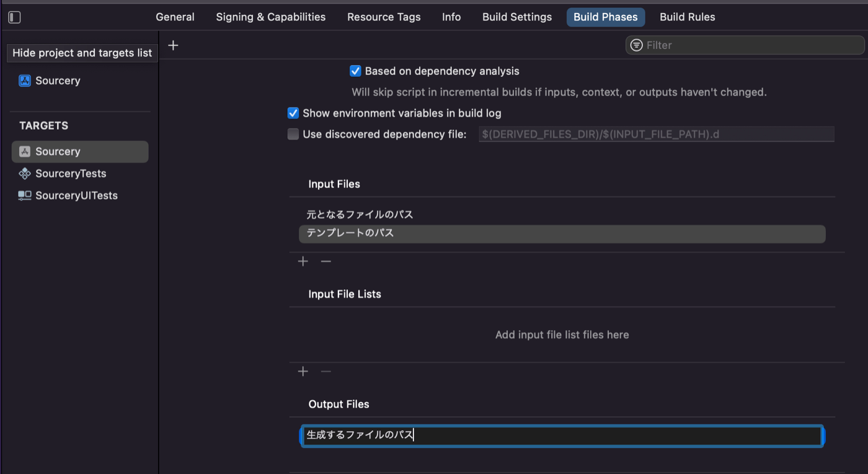Switch to Signing & Capabilities tab
This screenshot has height=474, width=868.
(x=271, y=17)
